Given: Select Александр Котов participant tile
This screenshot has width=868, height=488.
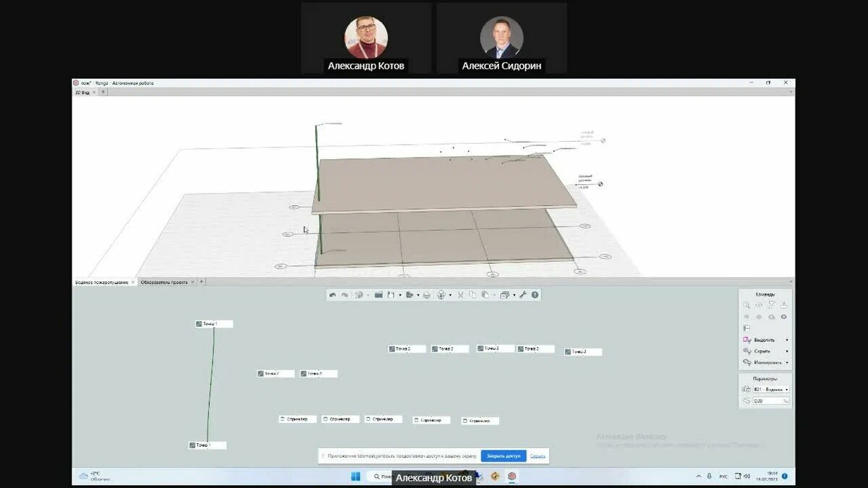Looking at the screenshot, I should point(366,38).
